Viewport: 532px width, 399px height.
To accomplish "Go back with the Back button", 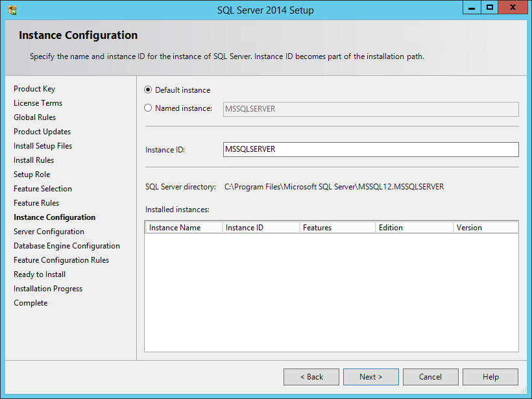I will (x=311, y=377).
